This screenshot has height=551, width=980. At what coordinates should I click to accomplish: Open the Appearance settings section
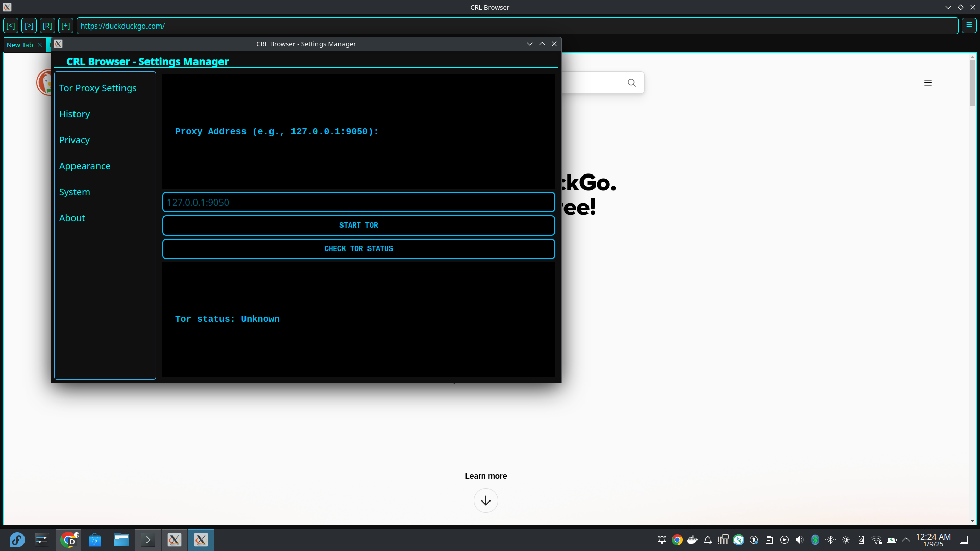[85, 166]
